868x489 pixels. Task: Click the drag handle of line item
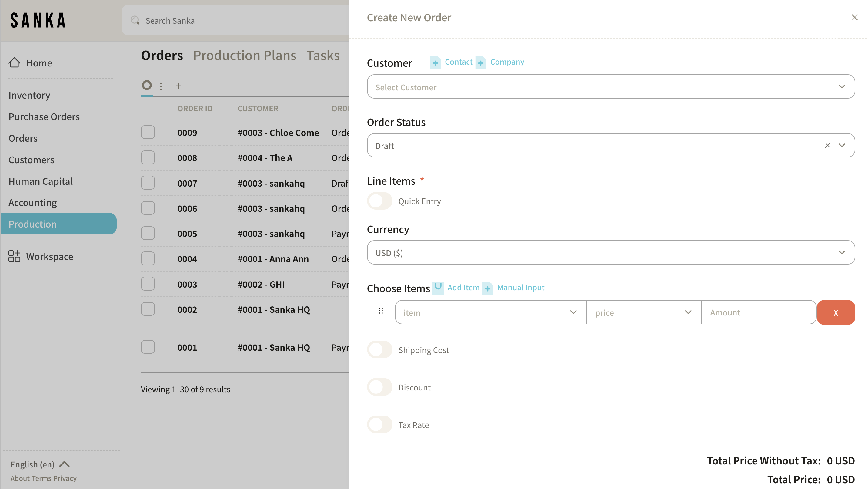click(x=381, y=311)
